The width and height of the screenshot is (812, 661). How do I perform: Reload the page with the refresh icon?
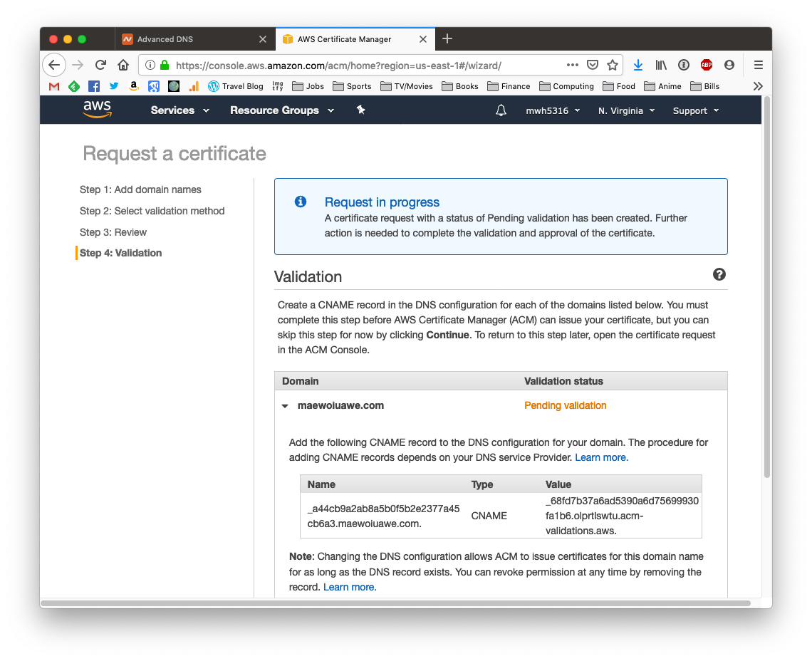(x=100, y=66)
